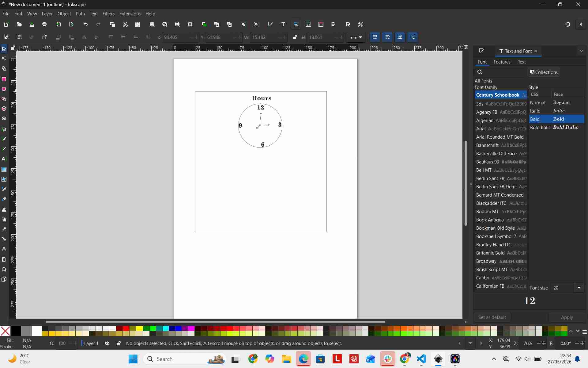Select the Spiral tool

(x=4, y=119)
